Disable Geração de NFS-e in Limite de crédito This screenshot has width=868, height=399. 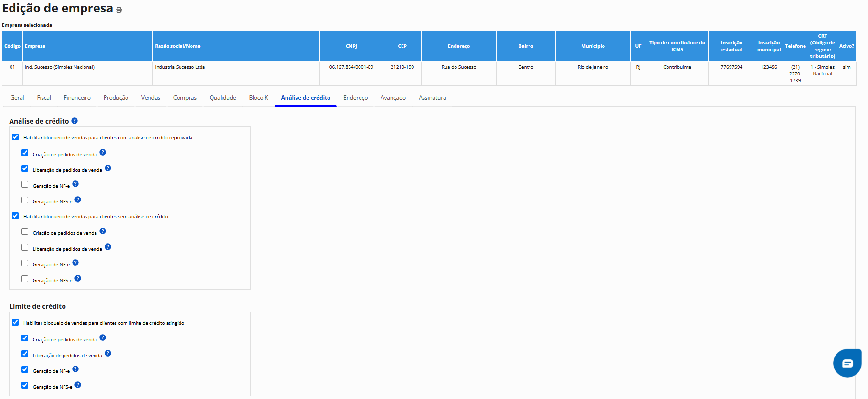click(x=25, y=386)
